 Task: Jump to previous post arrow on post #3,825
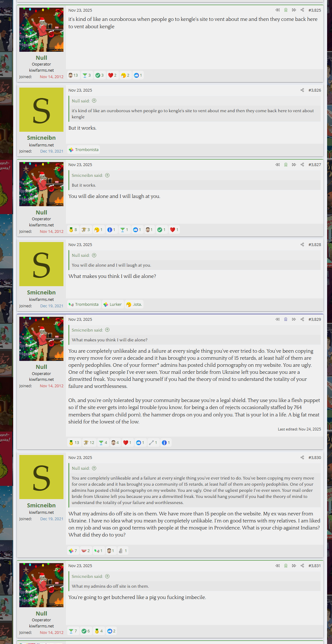tap(277, 10)
